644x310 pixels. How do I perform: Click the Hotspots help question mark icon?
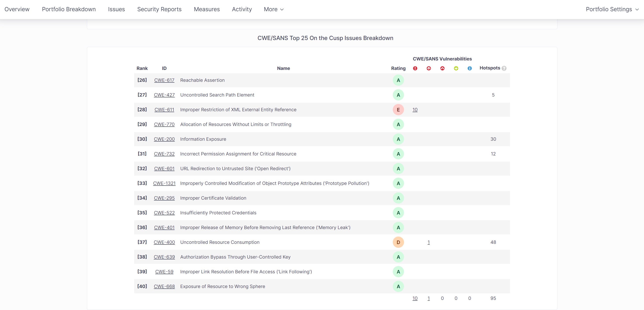click(x=504, y=68)
